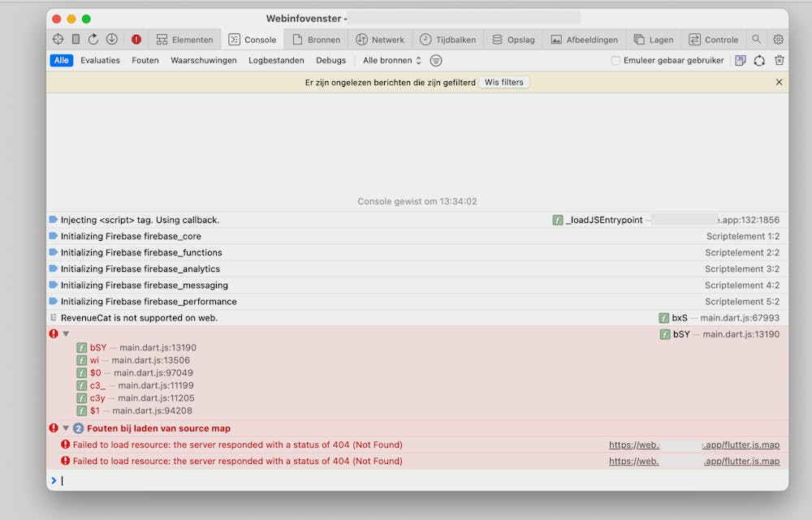This screenshot has width=812, height=520.
Task: Open the first flutter.js.map link
Action: click(x=693, y=445)
